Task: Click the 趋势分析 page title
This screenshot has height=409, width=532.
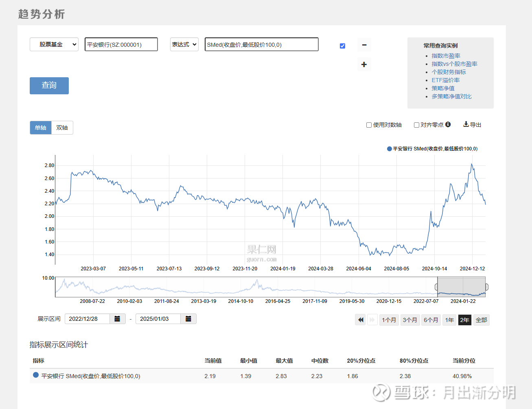Action: [x=42, y=14]
